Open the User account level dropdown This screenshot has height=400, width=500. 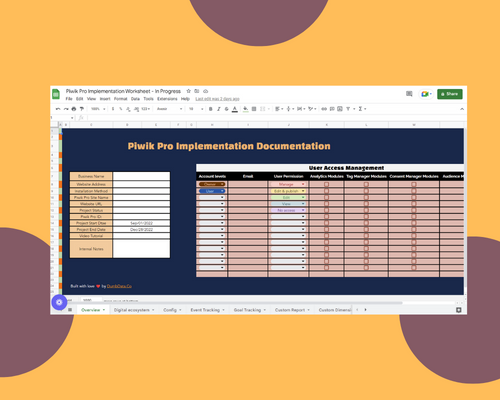tap(212, 191)
